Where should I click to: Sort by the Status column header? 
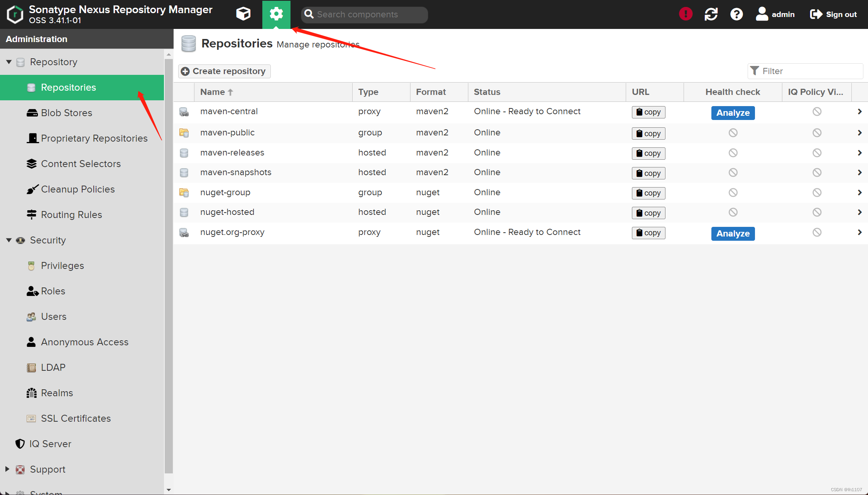tap(547, 92)
